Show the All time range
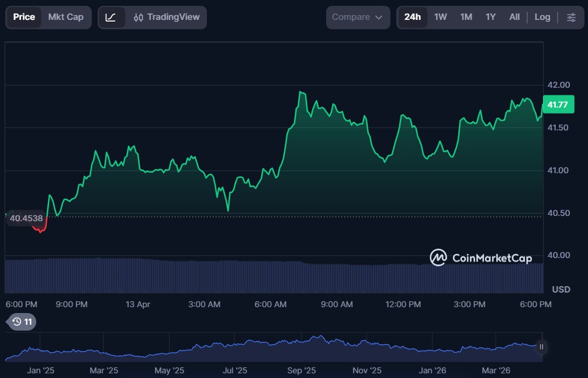588x378 pixels. pos(514,18)
